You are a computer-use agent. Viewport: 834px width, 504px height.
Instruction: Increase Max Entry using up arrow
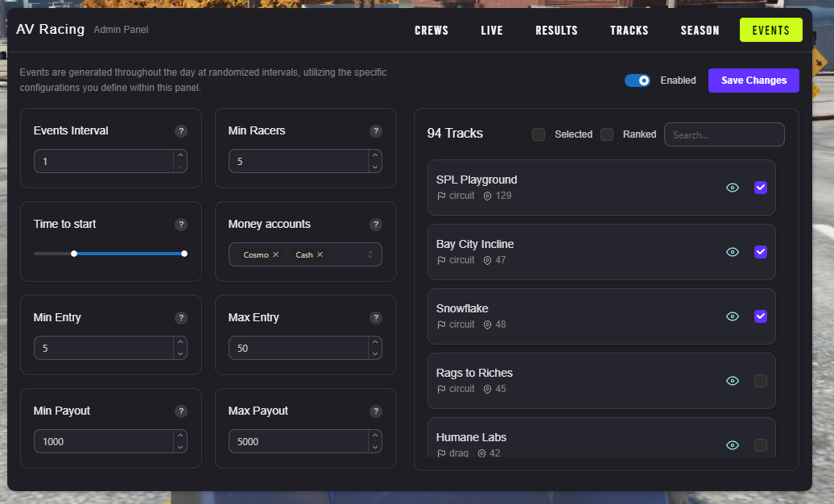[374, 342]
